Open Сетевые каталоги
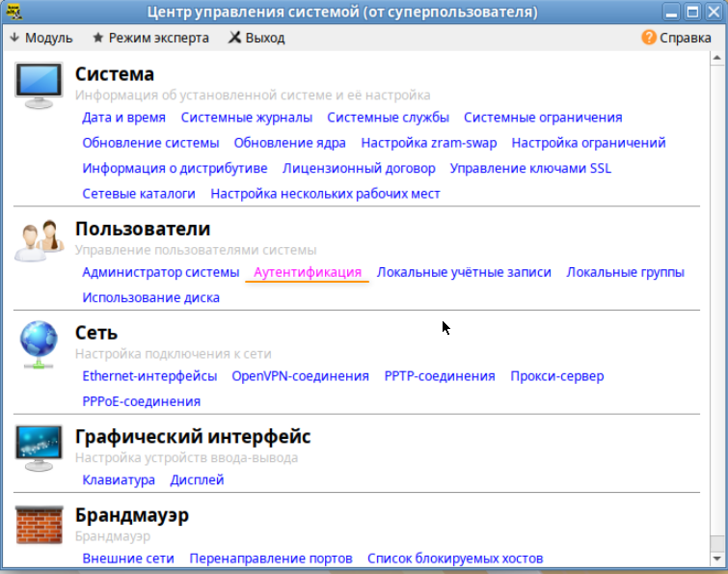 pyautogui.click(x=139, y=194)
